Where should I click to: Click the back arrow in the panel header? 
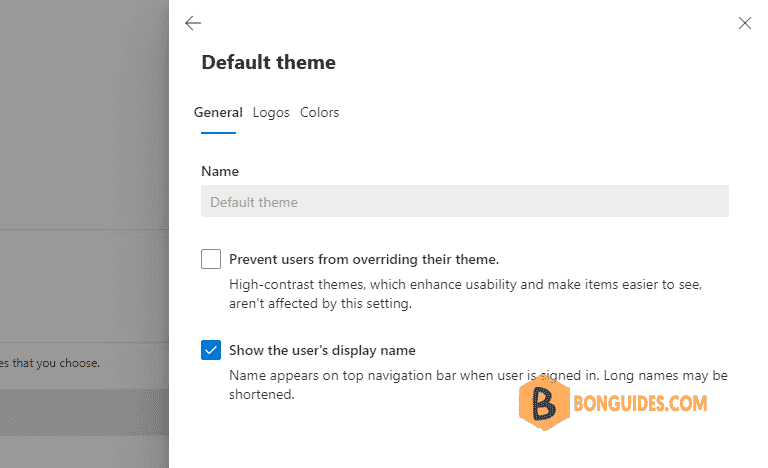[x=193, y=23]
